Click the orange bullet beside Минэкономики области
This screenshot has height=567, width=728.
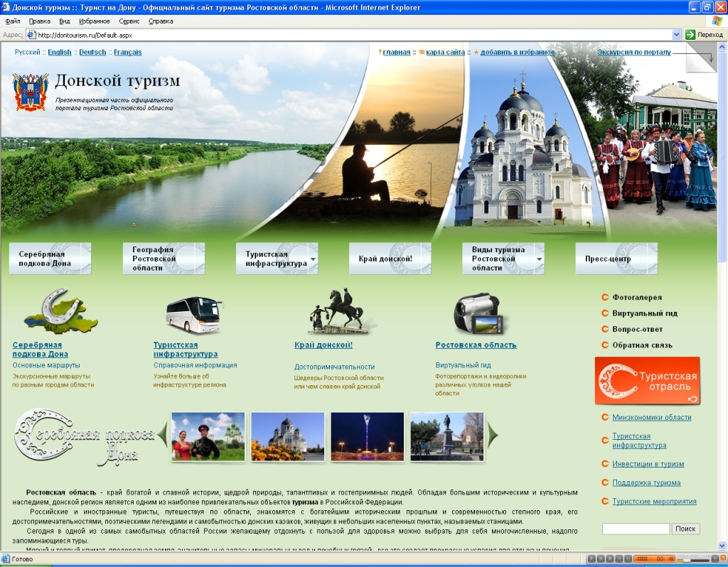(x=605, y=417)
